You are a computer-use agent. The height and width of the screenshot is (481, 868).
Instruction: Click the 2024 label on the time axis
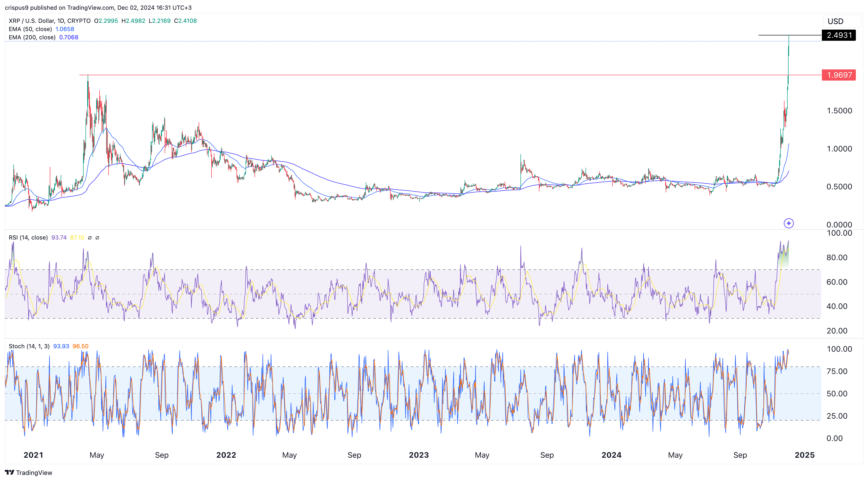coord(612,455)
